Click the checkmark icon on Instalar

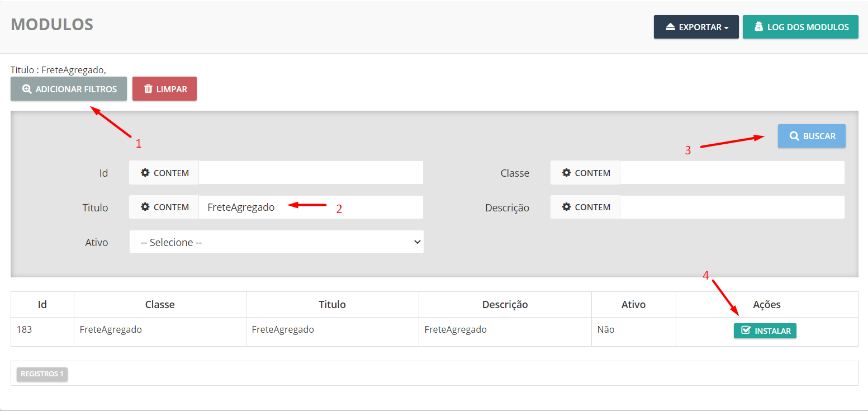click(745, 330)
